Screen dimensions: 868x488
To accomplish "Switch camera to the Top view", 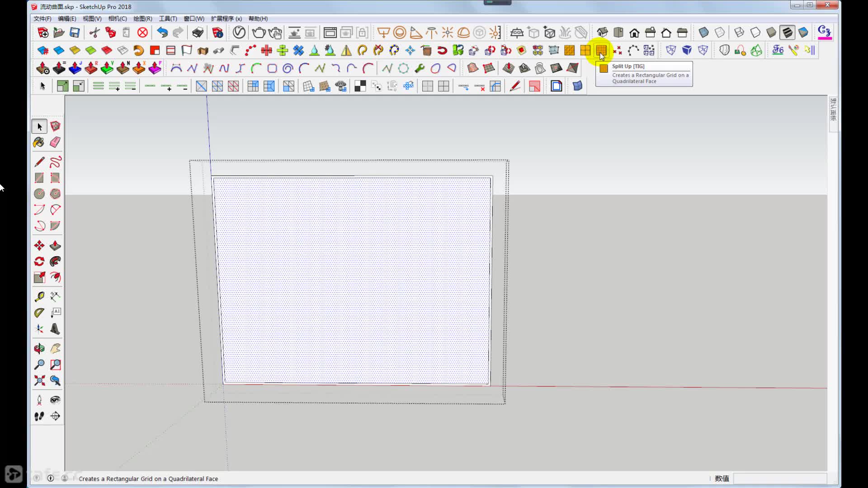I will click(x=618, y=33).
